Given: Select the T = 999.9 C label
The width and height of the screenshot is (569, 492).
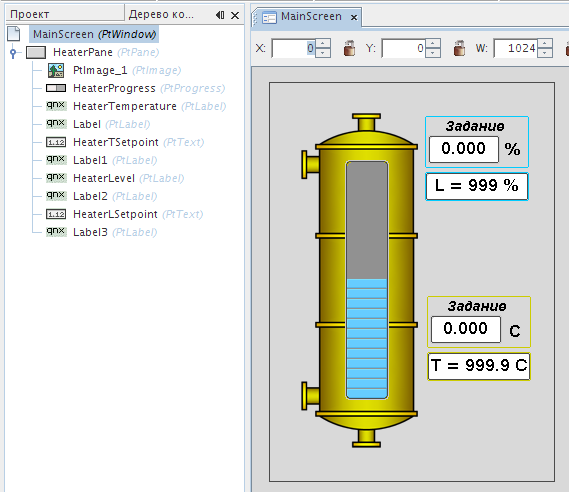Looking at the screenshot, I should pos(479,366).
